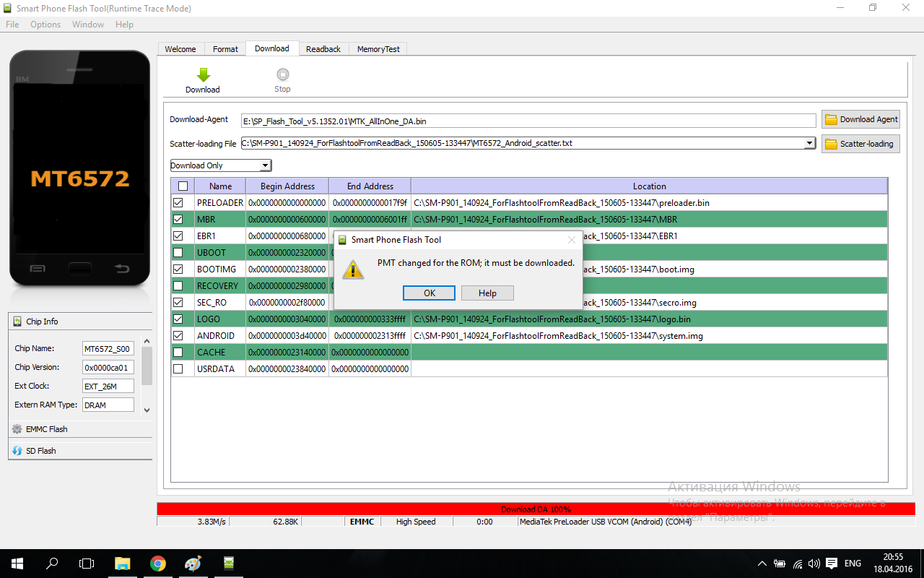Expand the Scatter-loading File path dropdown
The height and width of the screenshot is (578, 924).
coord(809,143)
